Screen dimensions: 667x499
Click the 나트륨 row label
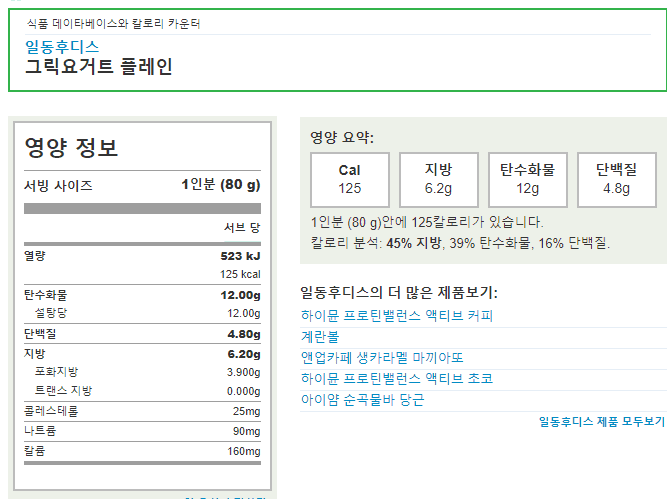40,431
